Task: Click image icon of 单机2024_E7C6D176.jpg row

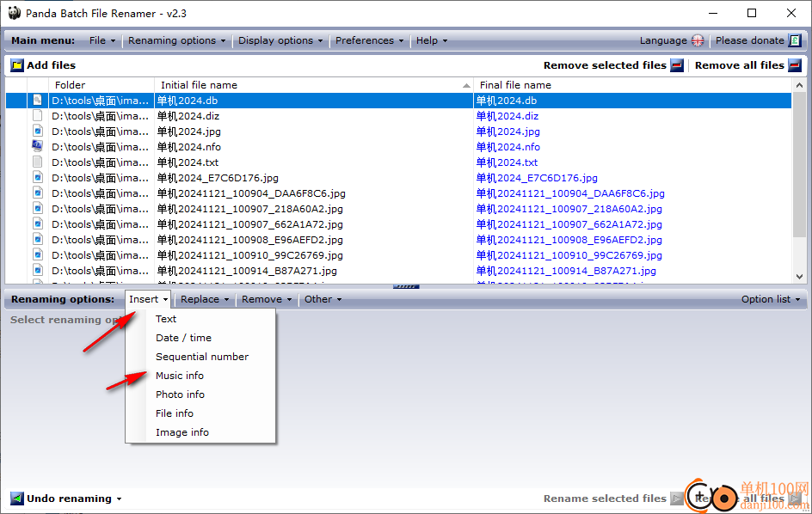Action: (x=37, y=178)
